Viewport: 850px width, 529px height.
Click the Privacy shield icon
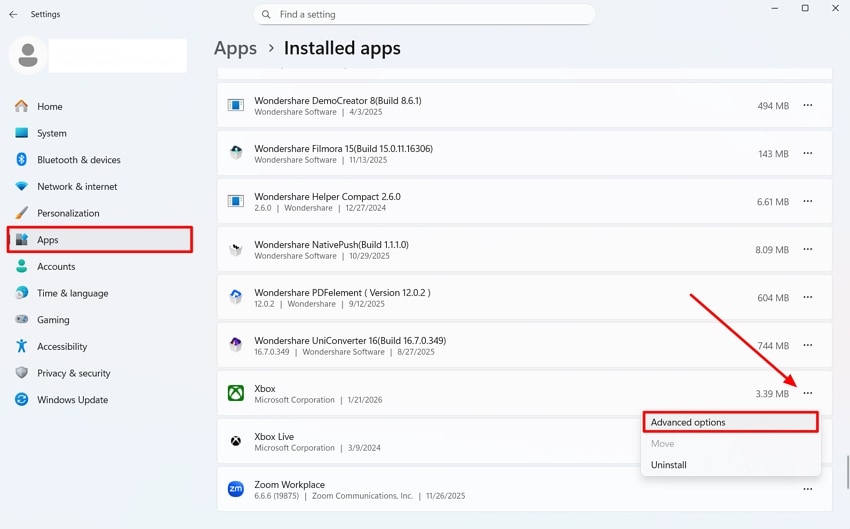coord(22,372)
